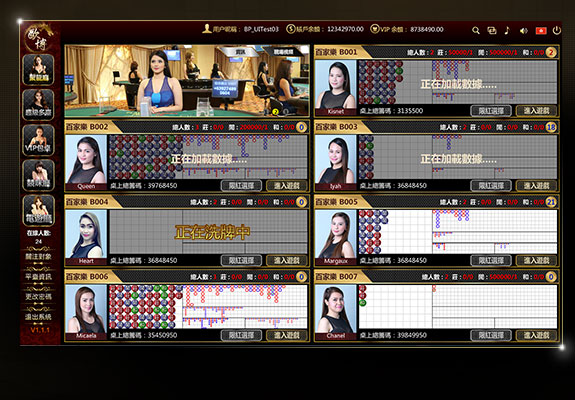Viewport: 575px width, 400px height.
Task: Click the 進入遊戲 button for table B001
Action: coord(536,111)
